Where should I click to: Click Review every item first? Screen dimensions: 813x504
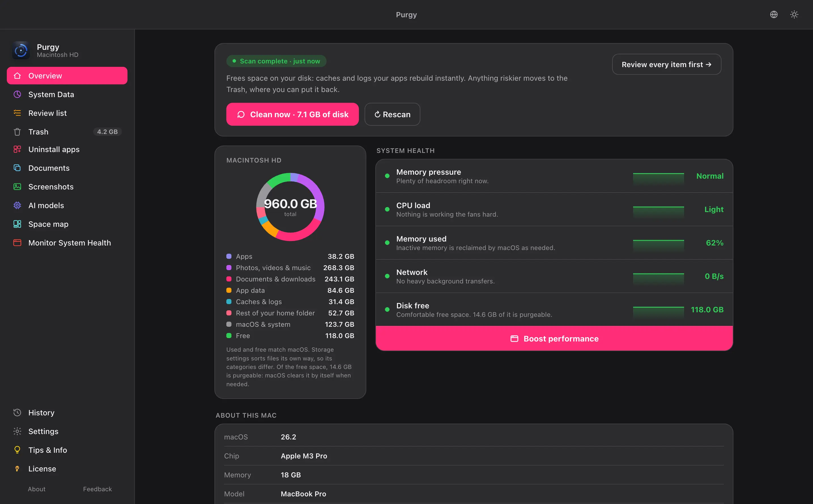666,64
